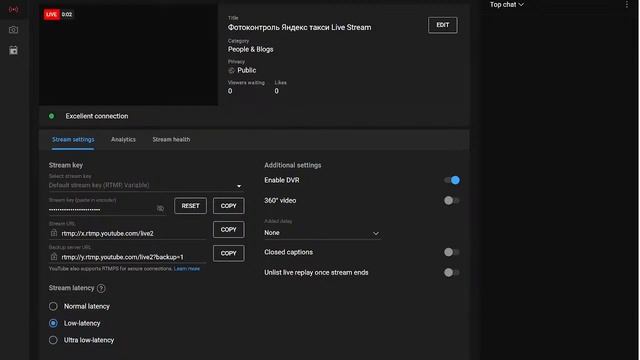
Task: Select the Ultra low-latency radio button
Action: pyautogui.click(x=53, y=340)
